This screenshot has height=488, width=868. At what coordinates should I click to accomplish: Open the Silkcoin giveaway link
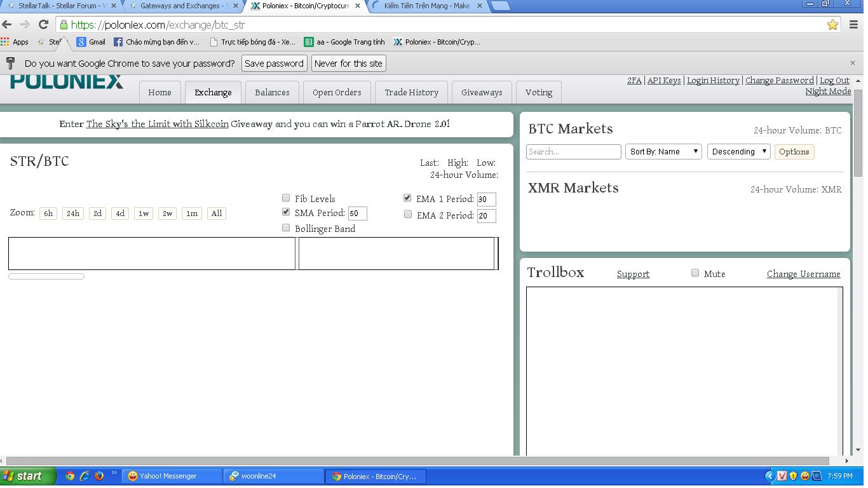coord(157,124)
